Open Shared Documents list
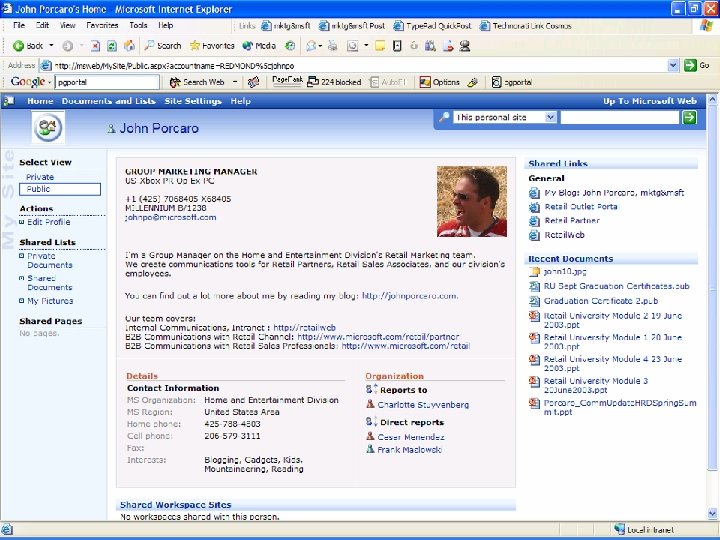This screenshot has height=540, width=720. tap(50, 283)
